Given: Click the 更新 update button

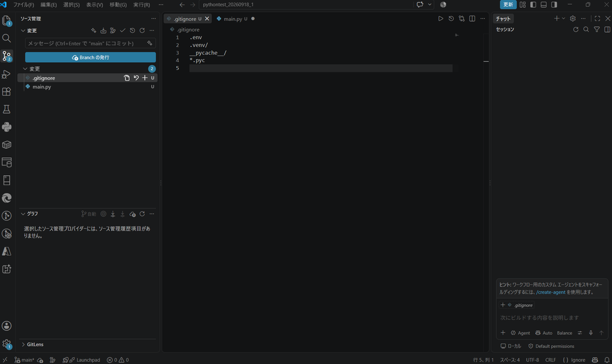Looking at the screenshot, I should click(x=508, y=5).
